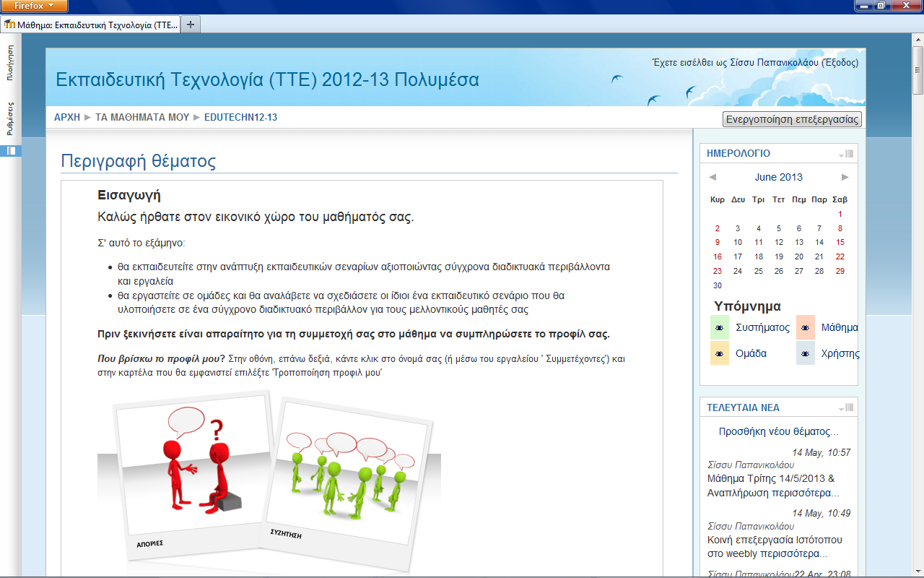Select calendar day 30
This screenshot has width=924, height=578.
coord(718,285)
